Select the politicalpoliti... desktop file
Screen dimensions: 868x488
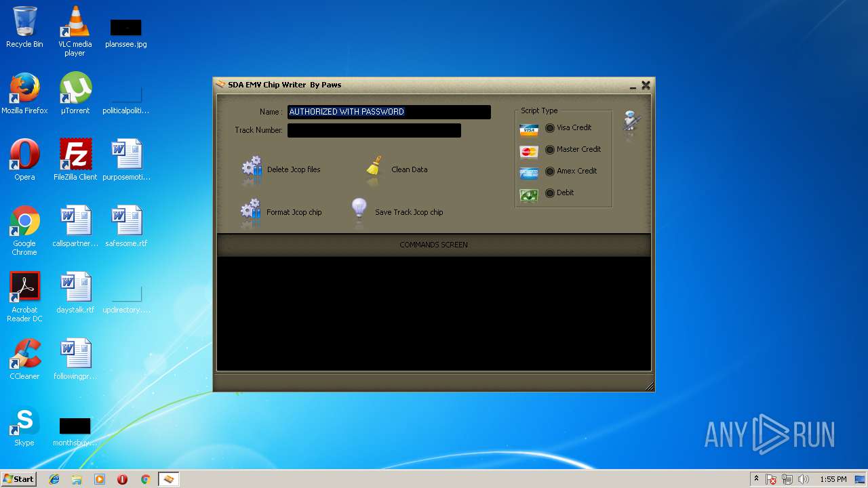[x=126, y=99]
